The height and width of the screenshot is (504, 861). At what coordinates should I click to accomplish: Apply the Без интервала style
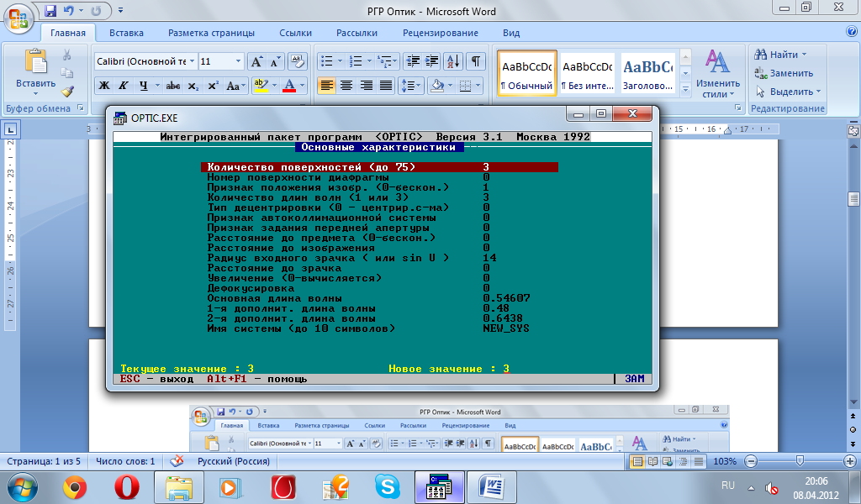[588, 73]
